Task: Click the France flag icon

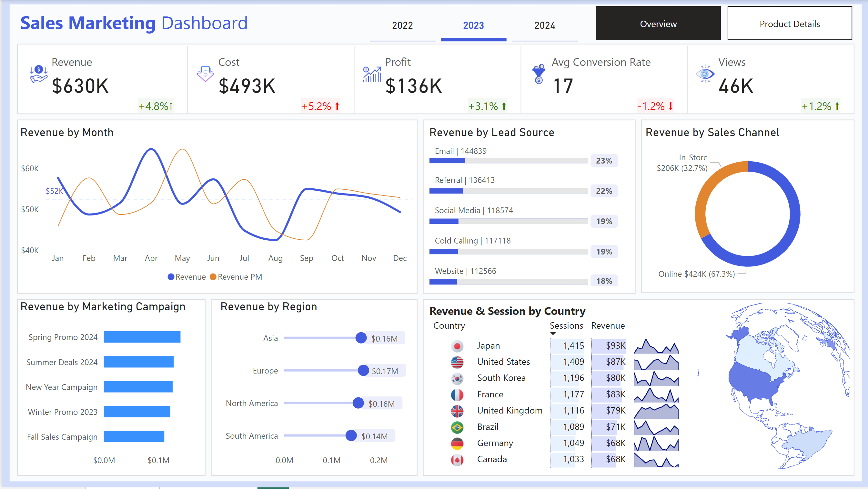Action: [457, 395]
